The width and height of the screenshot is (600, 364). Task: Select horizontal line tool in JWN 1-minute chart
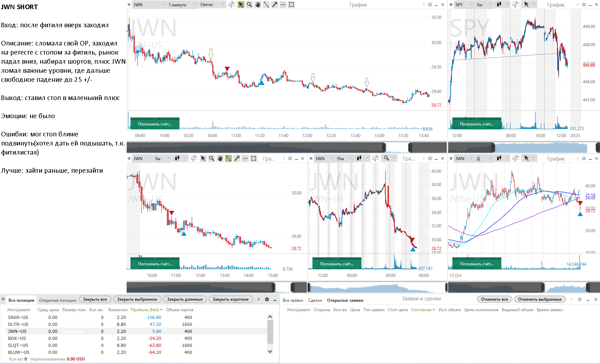(x=283, y=5)
